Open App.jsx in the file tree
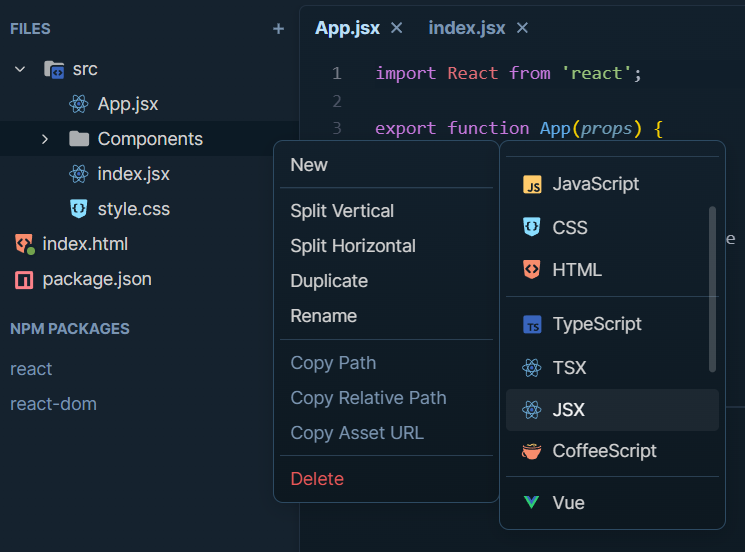Screen dimensions: 745x552 pos(128,104)
